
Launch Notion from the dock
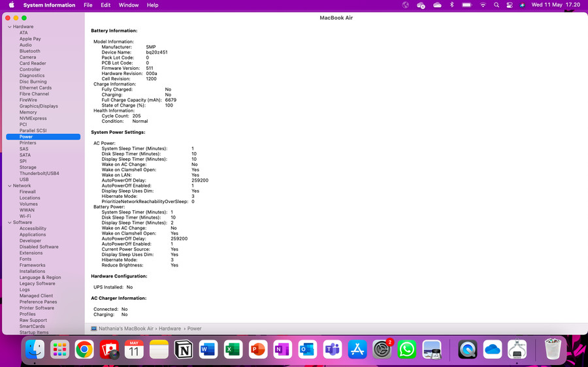click(184, 350)
